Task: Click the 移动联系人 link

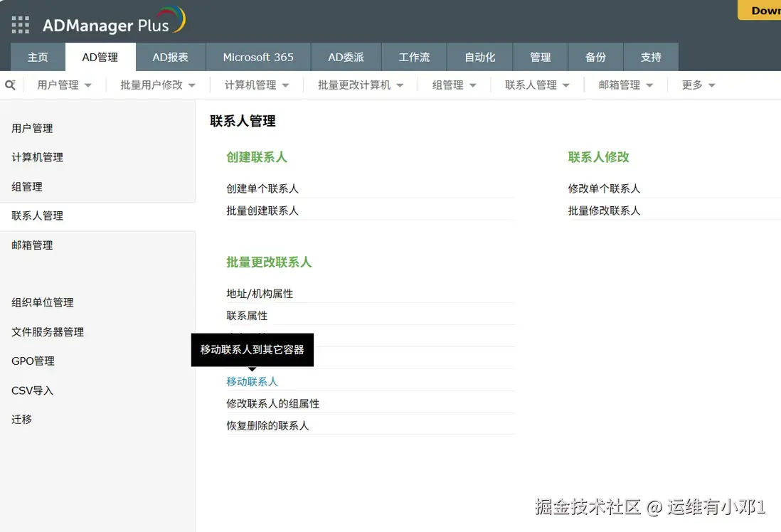Action: (x=253, y=381)
